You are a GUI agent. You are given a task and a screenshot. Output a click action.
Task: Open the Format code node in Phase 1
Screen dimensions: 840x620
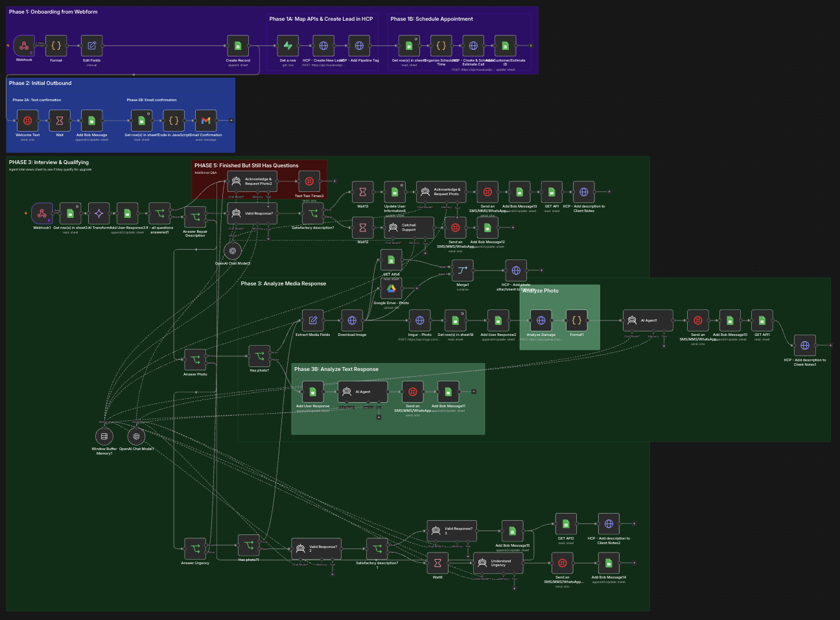coord(56,46)
